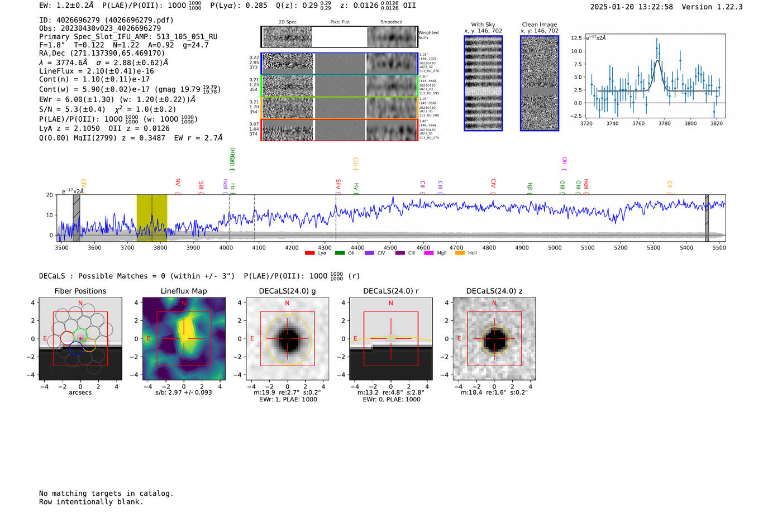Click 'No matching targets in catalog.' text

106,493
